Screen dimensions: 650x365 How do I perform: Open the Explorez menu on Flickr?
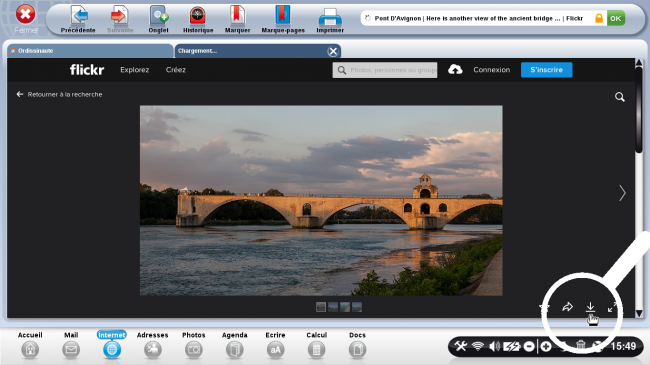[x=135, y=70]
